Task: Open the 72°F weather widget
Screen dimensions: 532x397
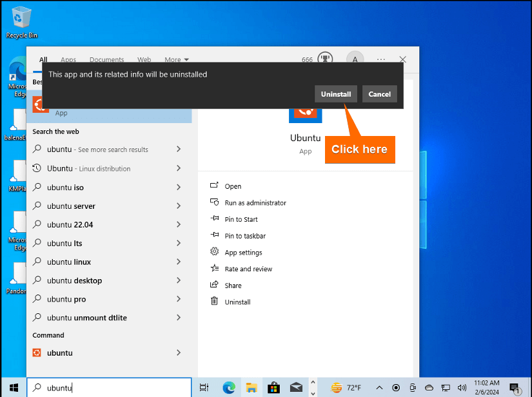Action: click(346, 387)
